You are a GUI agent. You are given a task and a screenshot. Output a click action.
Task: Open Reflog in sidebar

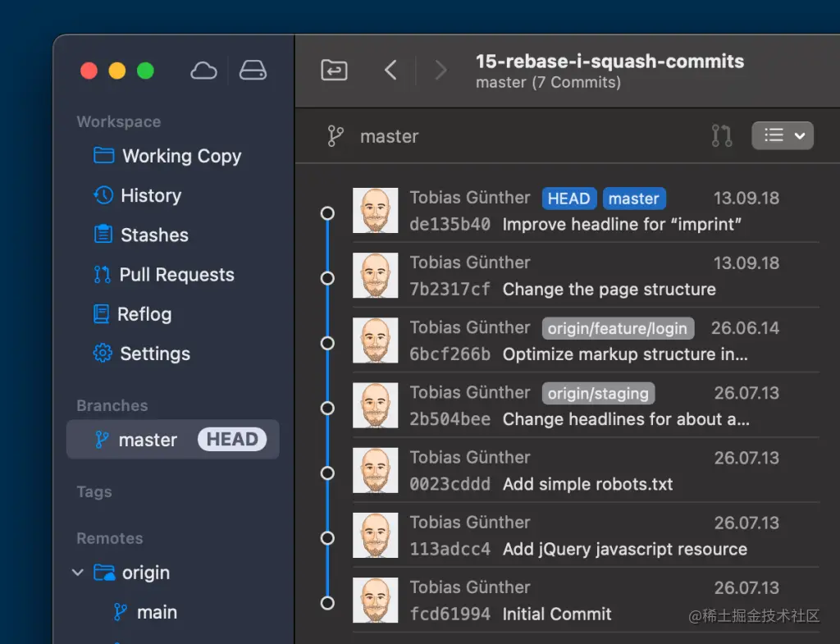[172, 314]
